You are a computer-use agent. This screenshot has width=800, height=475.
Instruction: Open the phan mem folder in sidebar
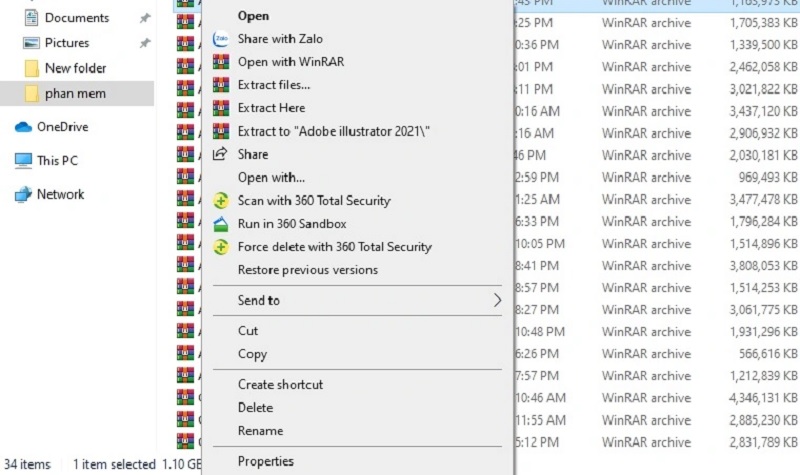75,93
